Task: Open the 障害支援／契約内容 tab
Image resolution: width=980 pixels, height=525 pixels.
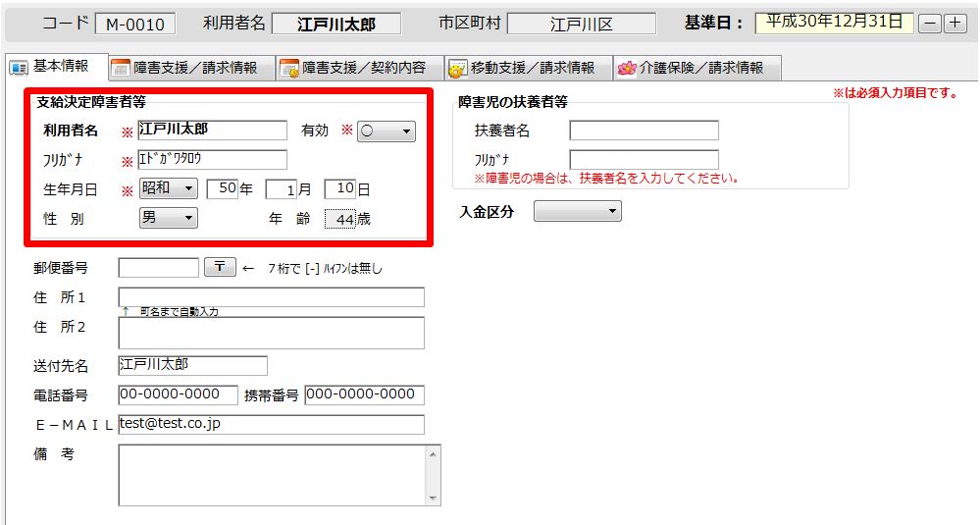Action: tap(353, 68)
